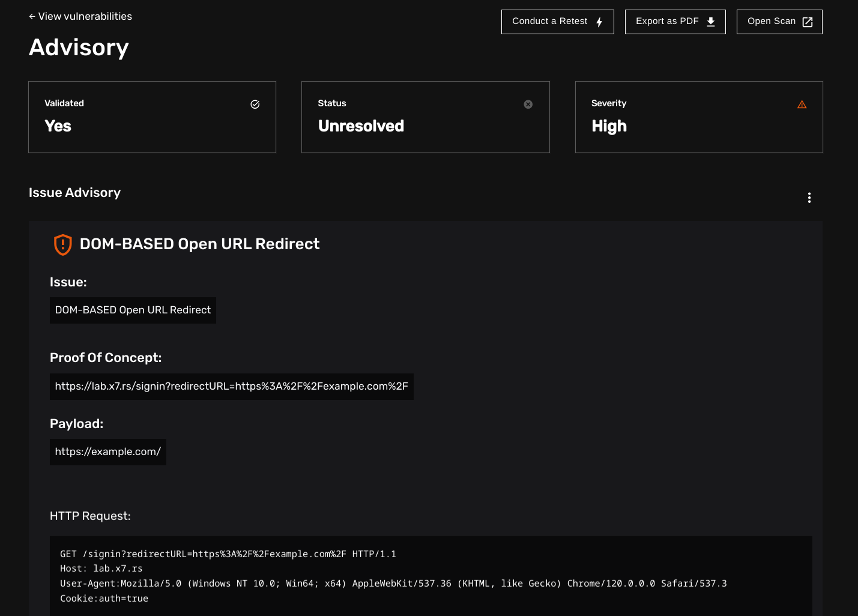Select the Payload value https://example.com/
This screenshot has height=616, width=858.
(107, 451)
